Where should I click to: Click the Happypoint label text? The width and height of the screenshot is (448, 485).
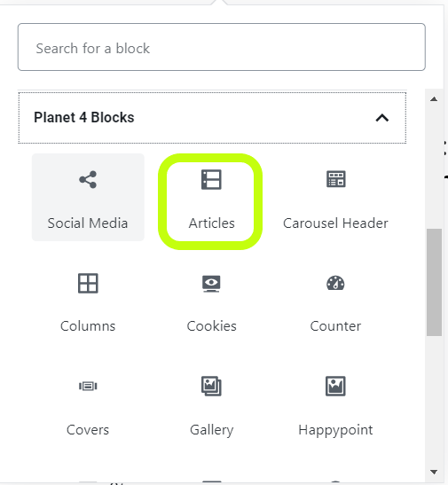335,430
